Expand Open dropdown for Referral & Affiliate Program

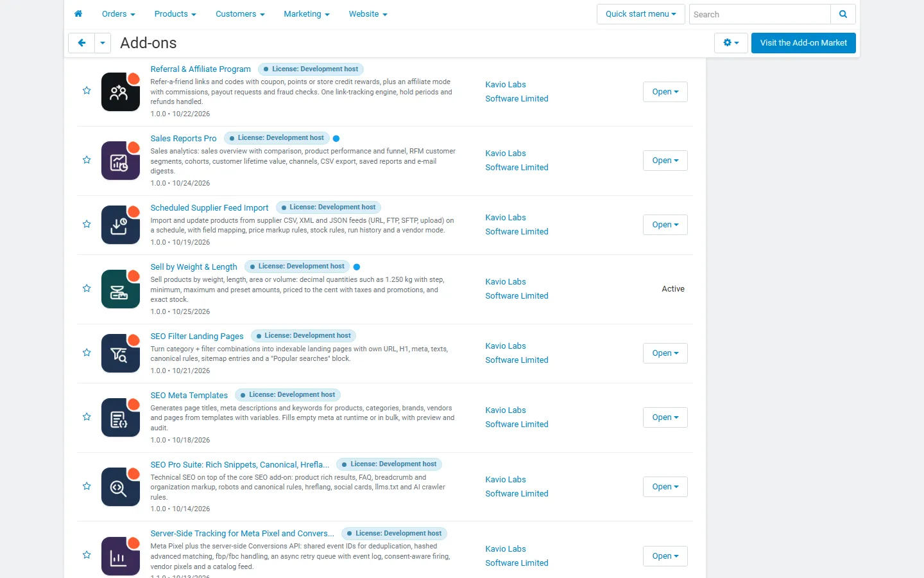coord(665,92)
